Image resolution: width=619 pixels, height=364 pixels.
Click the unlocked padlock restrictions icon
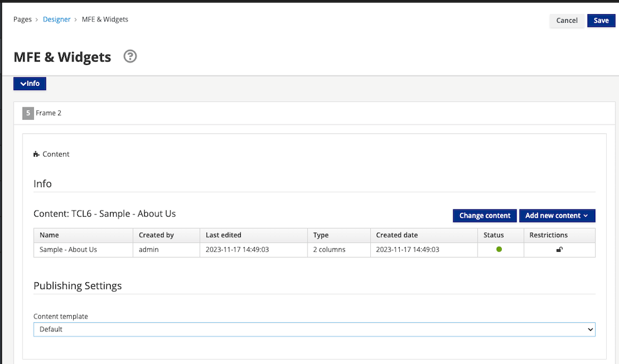pyautogui.click(x=559, y=250)
